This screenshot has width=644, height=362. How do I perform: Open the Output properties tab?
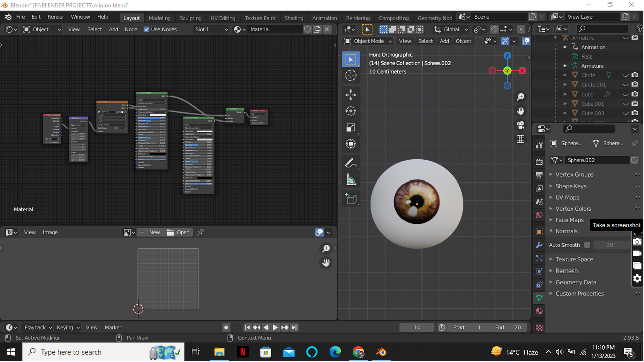point(539,175)
